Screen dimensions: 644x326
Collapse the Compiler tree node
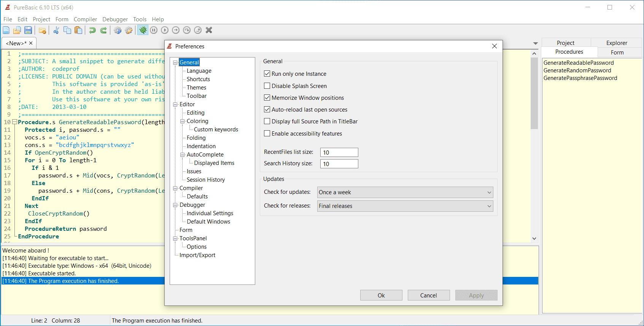click(175, 188)
